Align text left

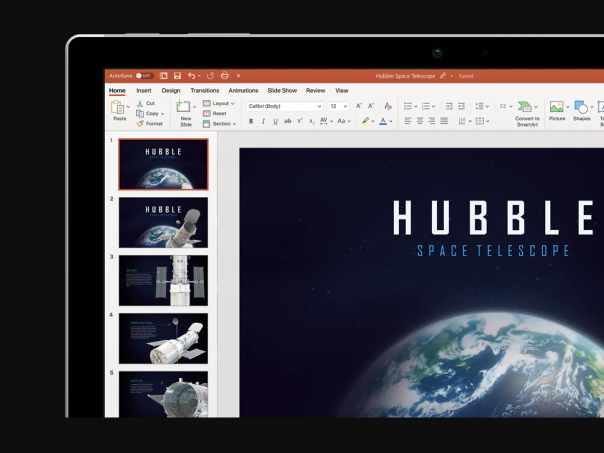408,121
